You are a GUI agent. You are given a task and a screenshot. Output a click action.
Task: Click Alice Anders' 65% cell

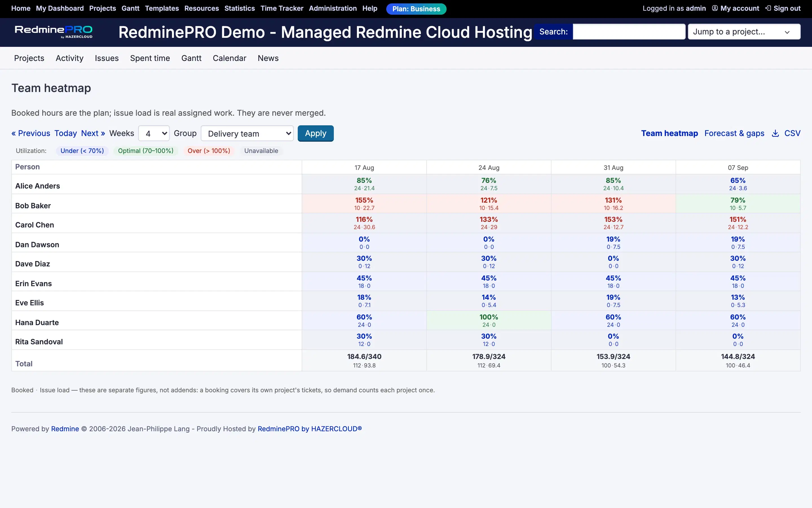click(738, 184)
